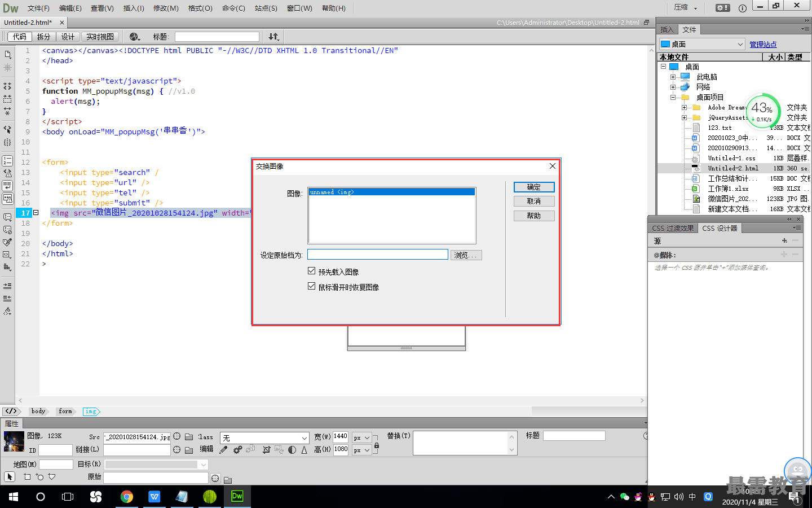Click the File Management arrows icon

(273, 37)
